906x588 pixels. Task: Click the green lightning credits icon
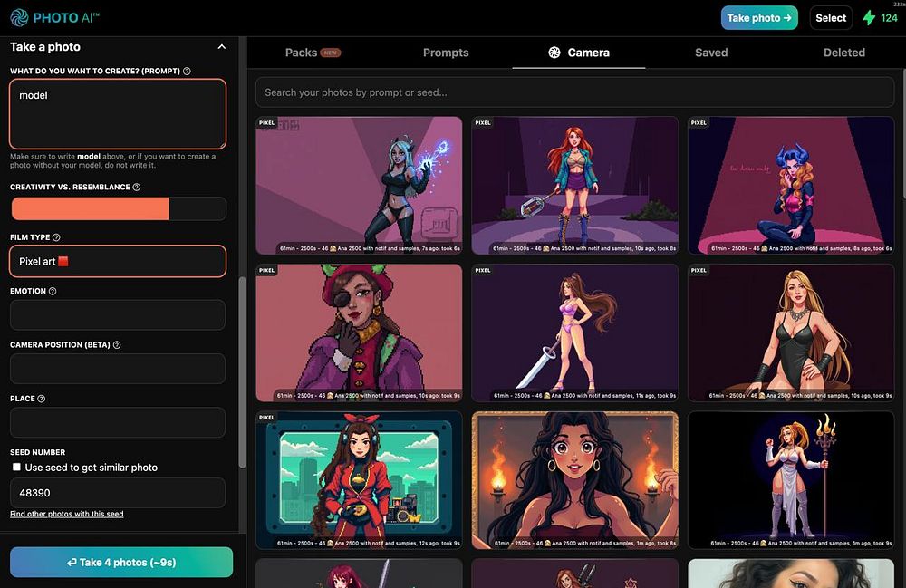869,18
